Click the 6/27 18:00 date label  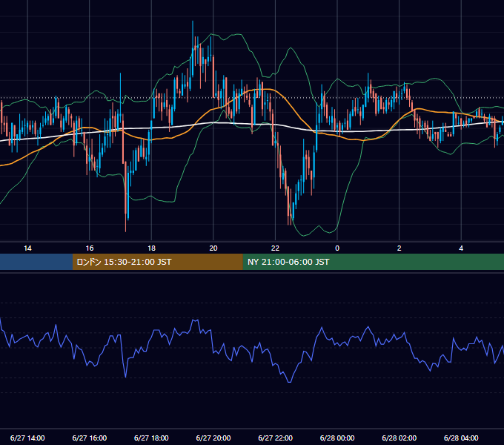point(151,438)
